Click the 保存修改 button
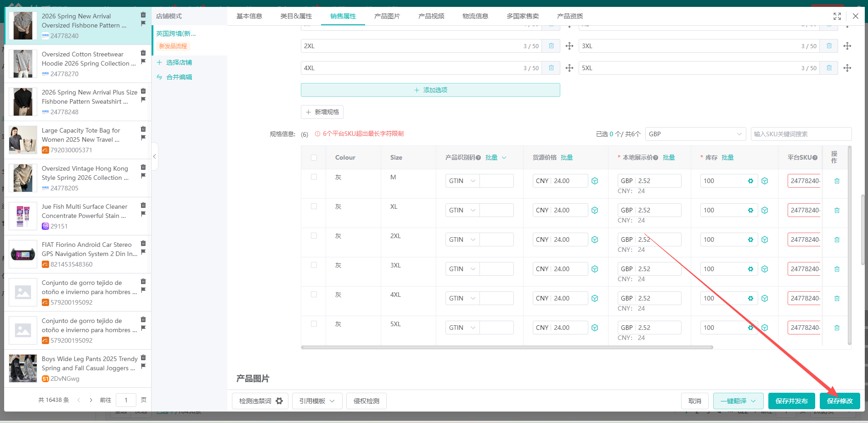The image size is (868, 423). click(840, 401)
